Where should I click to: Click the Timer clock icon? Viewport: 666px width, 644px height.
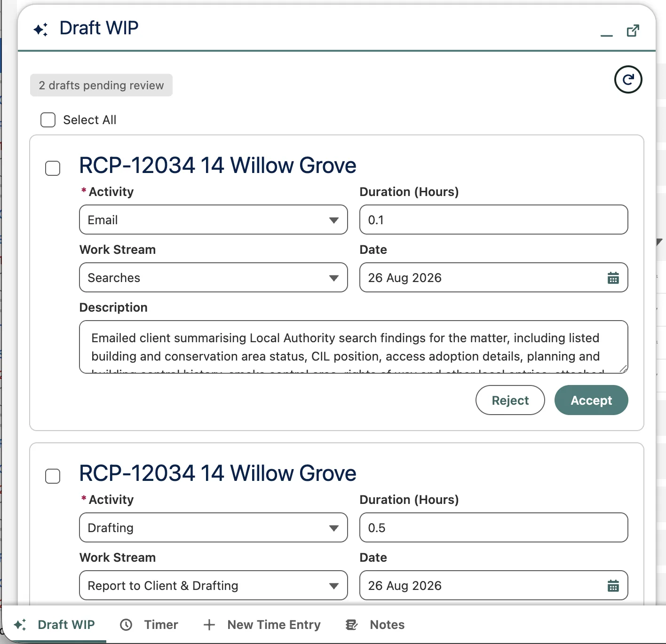[x=126, y=625]
